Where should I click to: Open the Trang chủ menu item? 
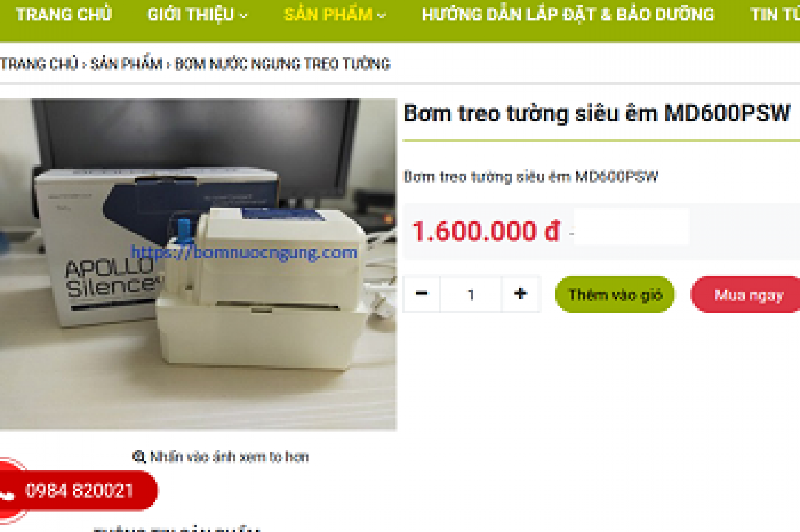tap(64, 15)
